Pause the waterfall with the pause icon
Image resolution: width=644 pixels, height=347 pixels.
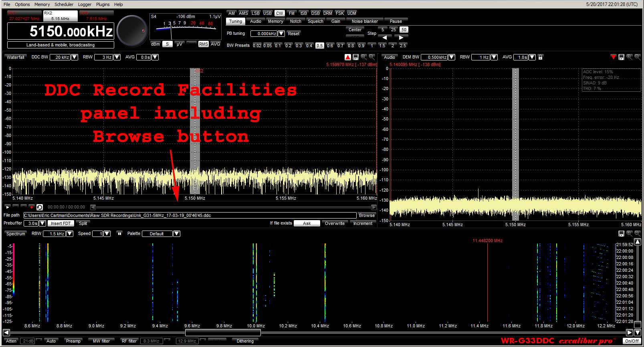pos(119,234)
